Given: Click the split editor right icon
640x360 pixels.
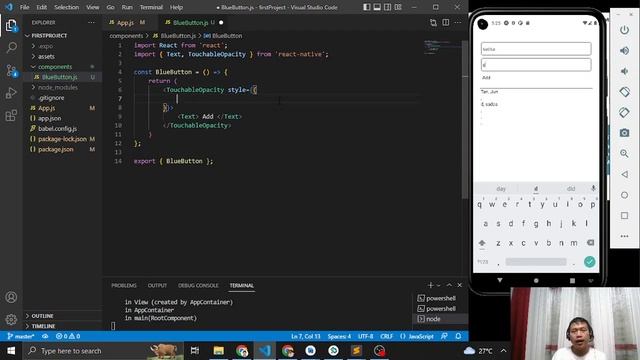Looking at the screenshot, I should [446, 22].
